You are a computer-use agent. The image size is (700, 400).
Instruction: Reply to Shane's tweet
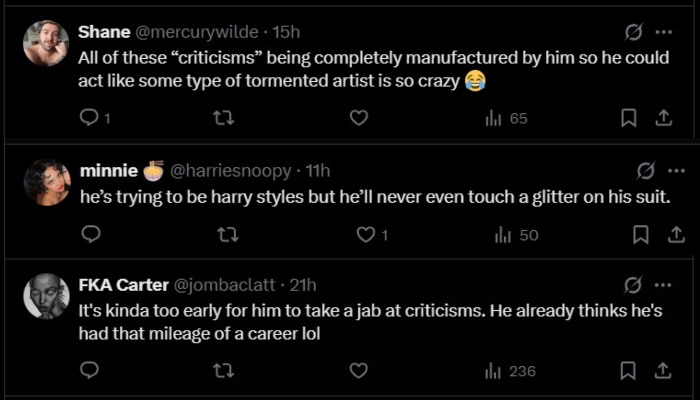[88, 118]
